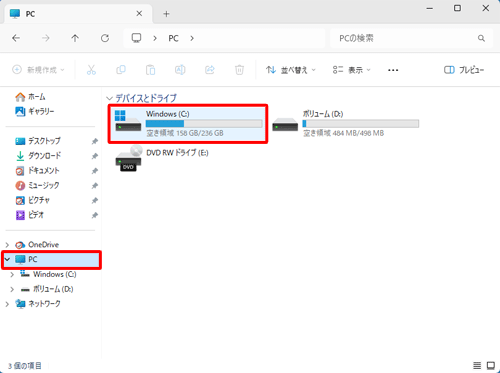
Task: Open the 表示 view dropdown
Action: 352,70
